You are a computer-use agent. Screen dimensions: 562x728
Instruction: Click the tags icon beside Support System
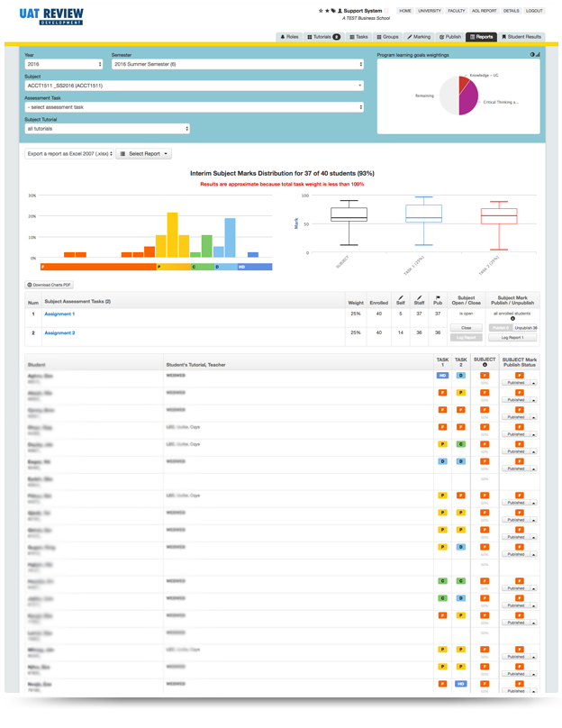click(x=333, y=11)
